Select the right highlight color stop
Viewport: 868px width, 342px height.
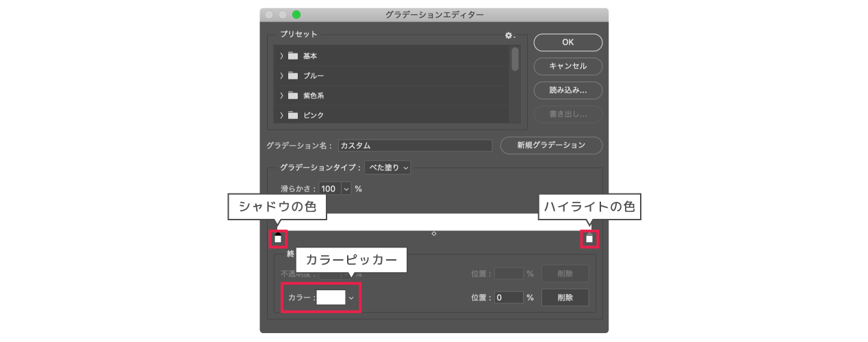(x=589, y=239)
